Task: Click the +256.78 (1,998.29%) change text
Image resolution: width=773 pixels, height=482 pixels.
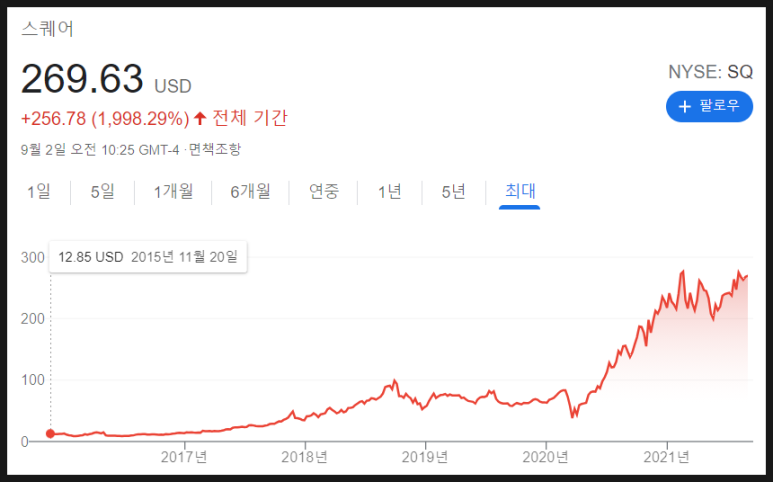Action: [x=105, y=119]
